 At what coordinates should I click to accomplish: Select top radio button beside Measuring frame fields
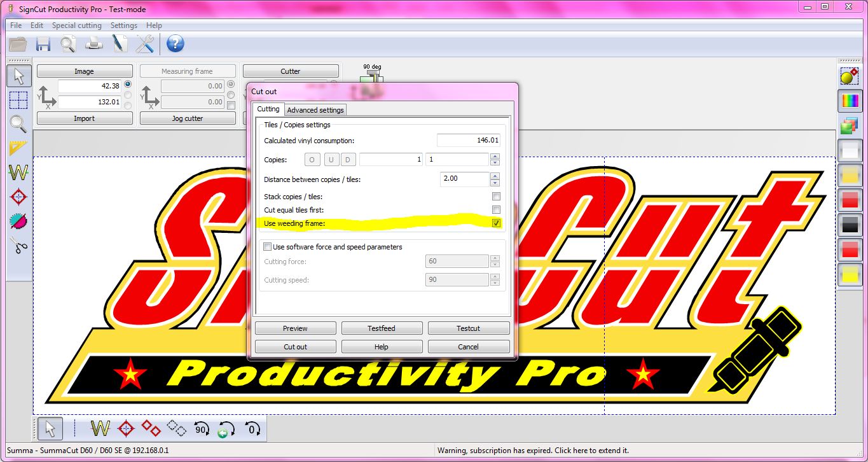coord(231,85)
